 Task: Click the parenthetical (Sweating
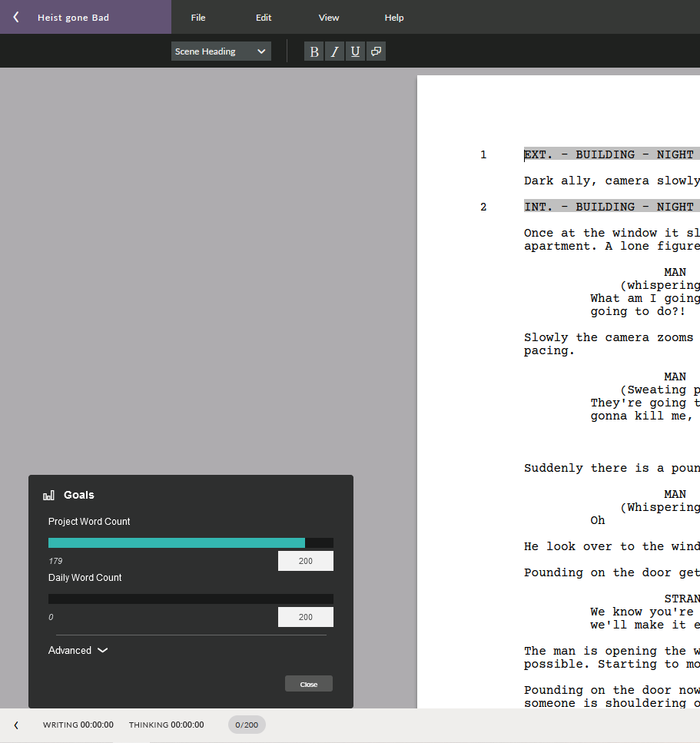[660, 390]
